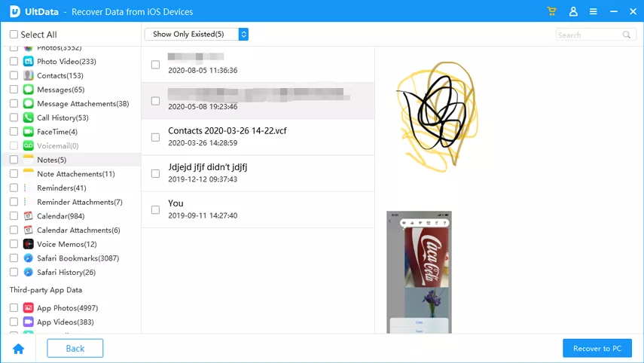
Task: Click the home icon at bottom left
Action: click(18, 349)
